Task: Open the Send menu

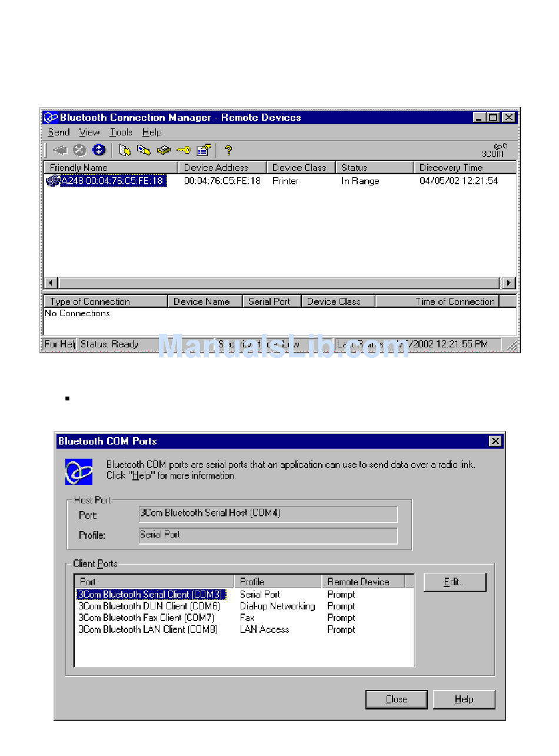Action: pos(59,132)
